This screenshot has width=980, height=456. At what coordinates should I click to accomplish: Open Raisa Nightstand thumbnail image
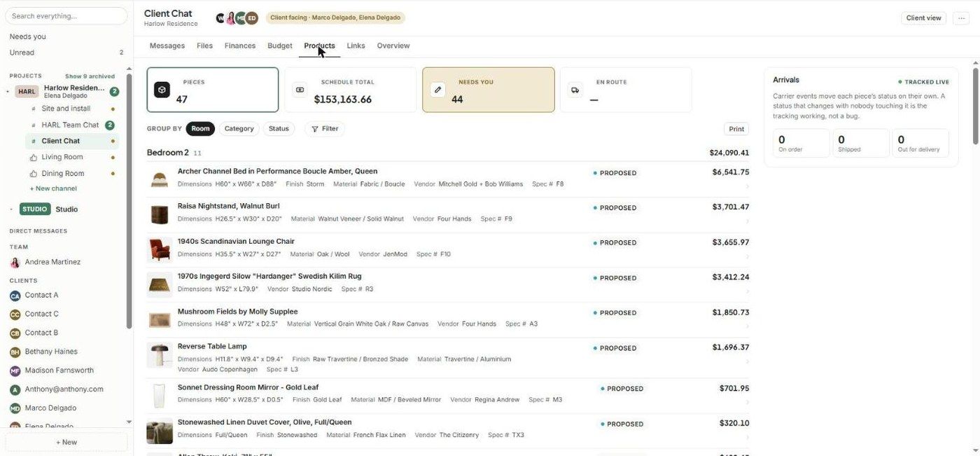[160, 214]
